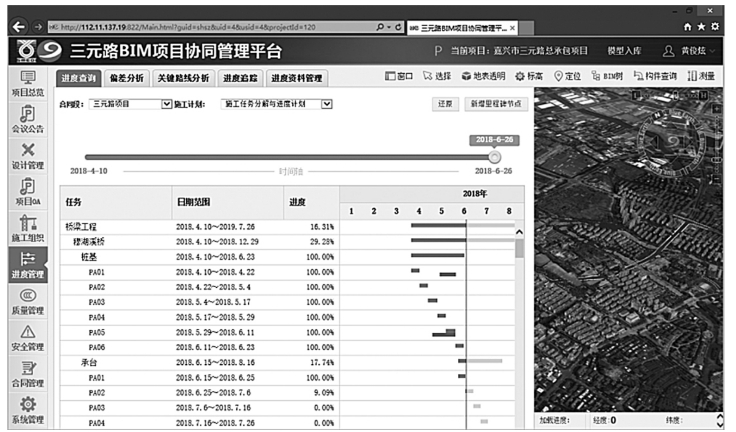Open browser settings gear icon
Viewport: 736px width, 432px height.
pyautogui.click(x=715, y=27)
